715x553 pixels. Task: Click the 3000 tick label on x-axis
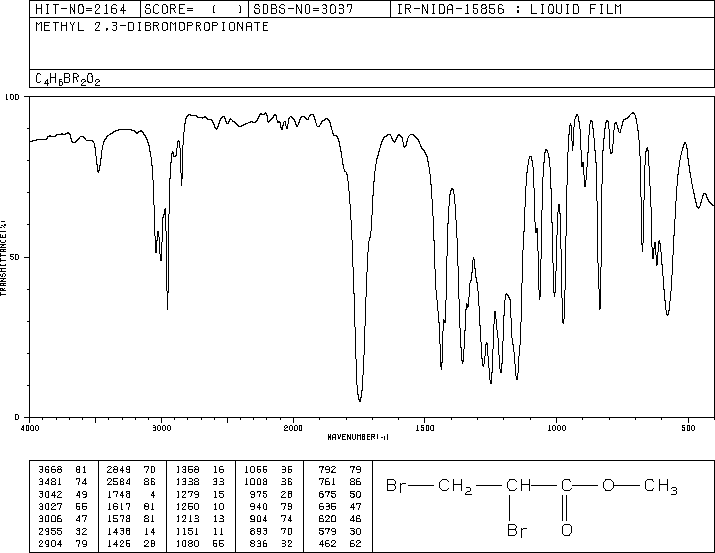(162, 428)
